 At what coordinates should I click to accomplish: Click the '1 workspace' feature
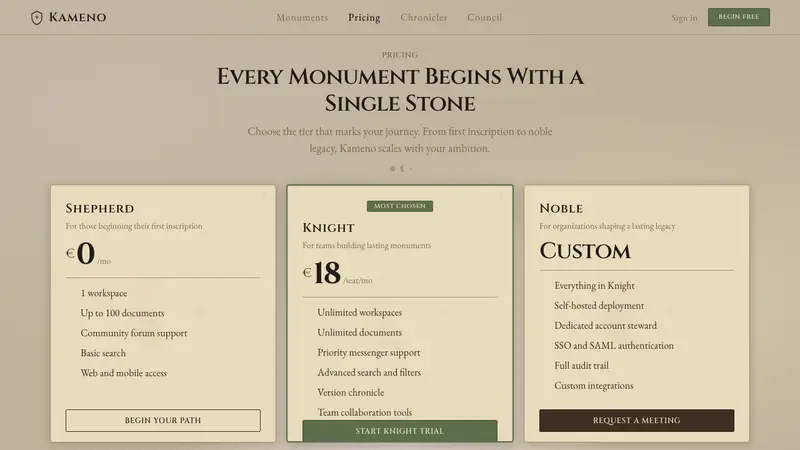(104, 293)
